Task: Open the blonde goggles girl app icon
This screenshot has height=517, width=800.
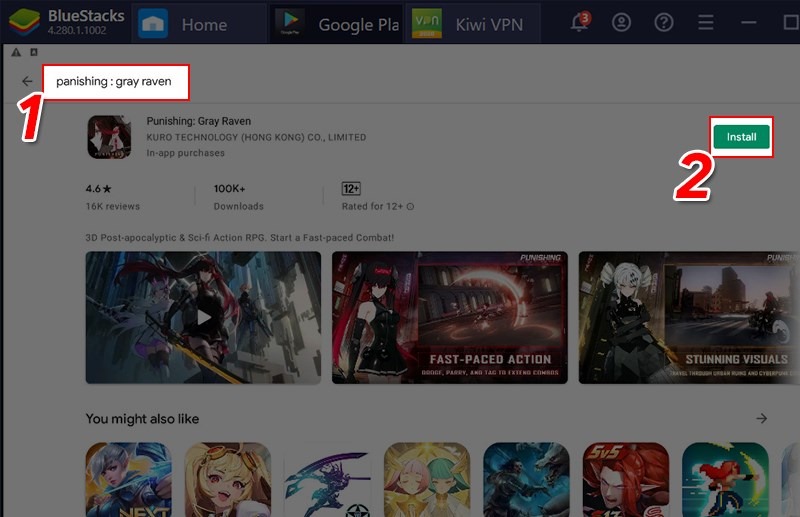Action: [x=228, y=480]
